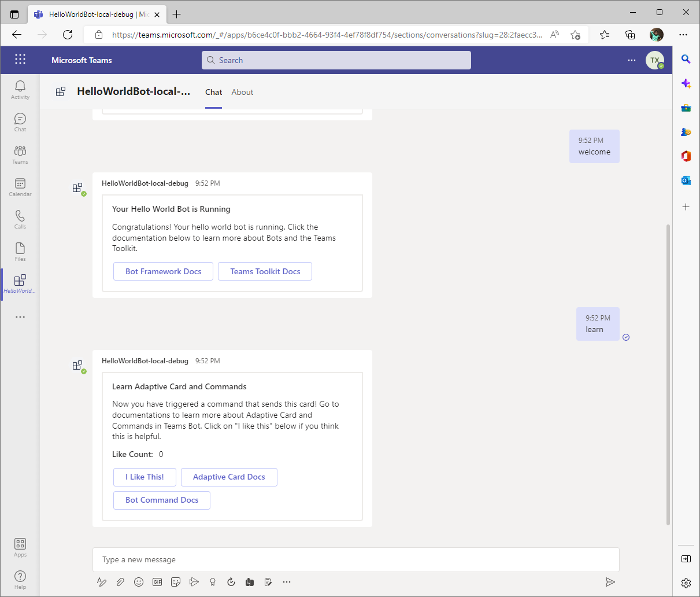Open the Apps store icon

click(20, 547)
